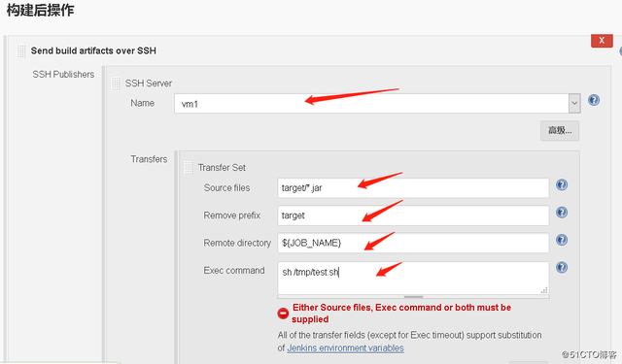Expand the SSH Server Name dropdown arrow
Viewport: 622px width, 364px height.
point(574,104)
